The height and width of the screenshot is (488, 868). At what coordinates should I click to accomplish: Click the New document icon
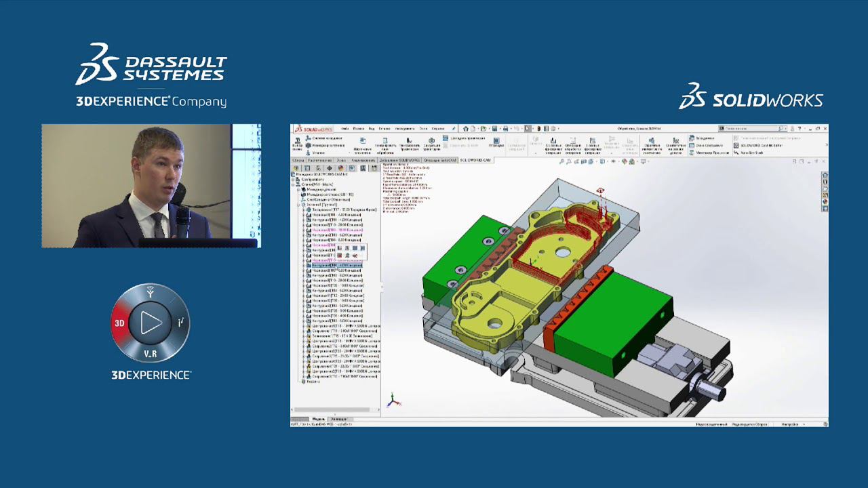coord(473,129)
